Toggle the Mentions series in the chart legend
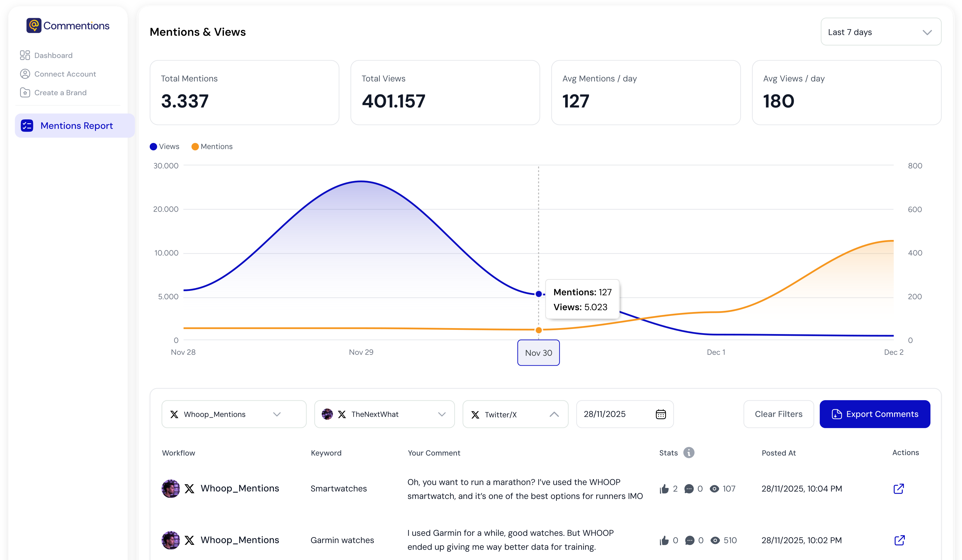The height and width of the screenshot is (560, 962). [212, 146]
